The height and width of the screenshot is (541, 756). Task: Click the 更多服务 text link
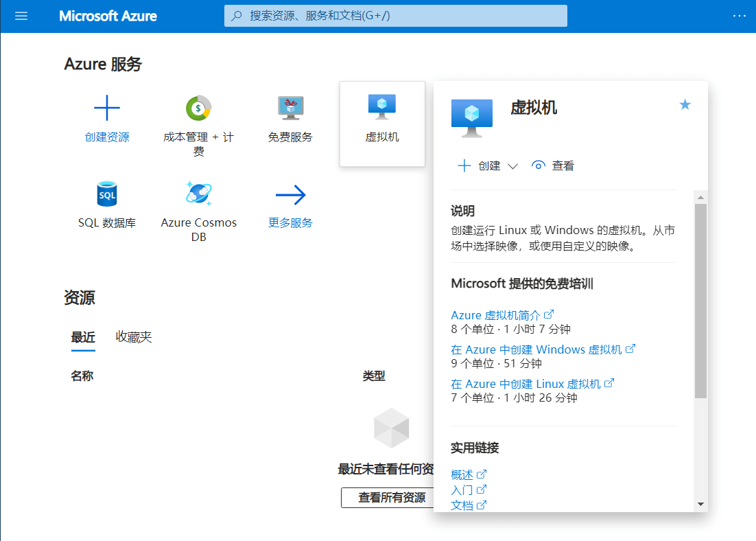tap(290, 222)
